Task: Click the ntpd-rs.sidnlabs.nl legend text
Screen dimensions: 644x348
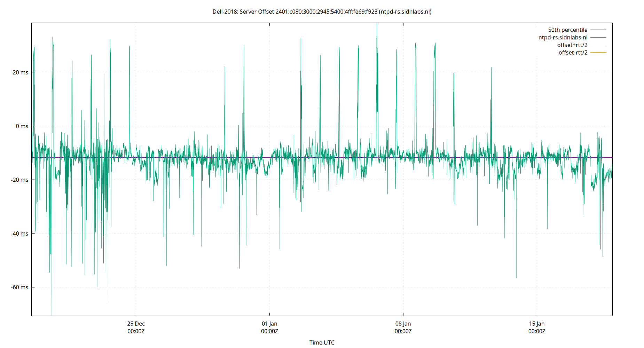Action: point(563,37)
